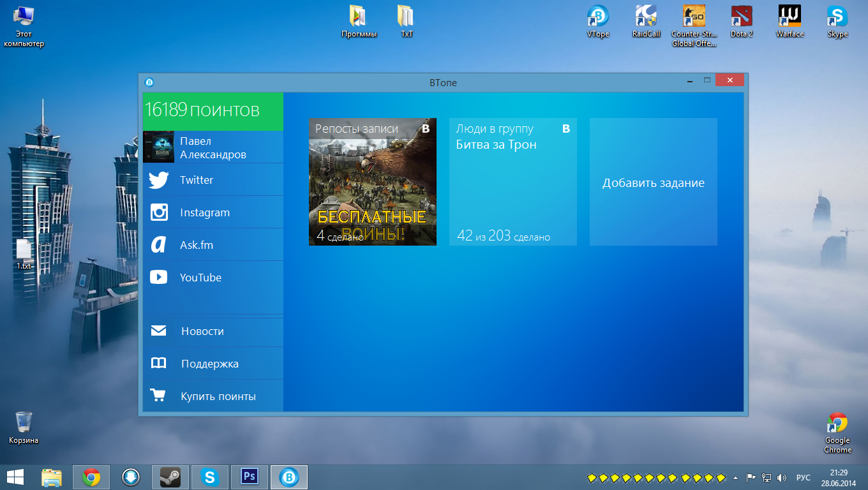Click the envelope icon next to Новости
868x490 pixels.
[158, 331]
